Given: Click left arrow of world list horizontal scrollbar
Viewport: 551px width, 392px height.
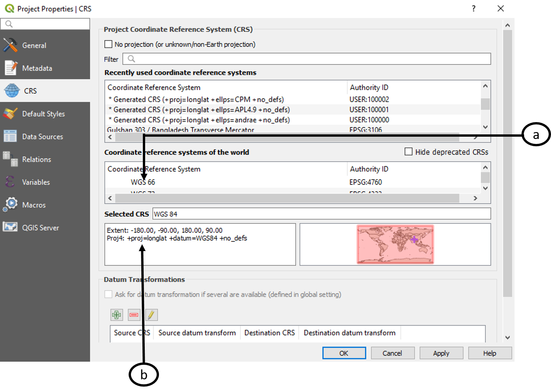Looking at the screenshot, I should pyautogui.click(x=110, y=198).
